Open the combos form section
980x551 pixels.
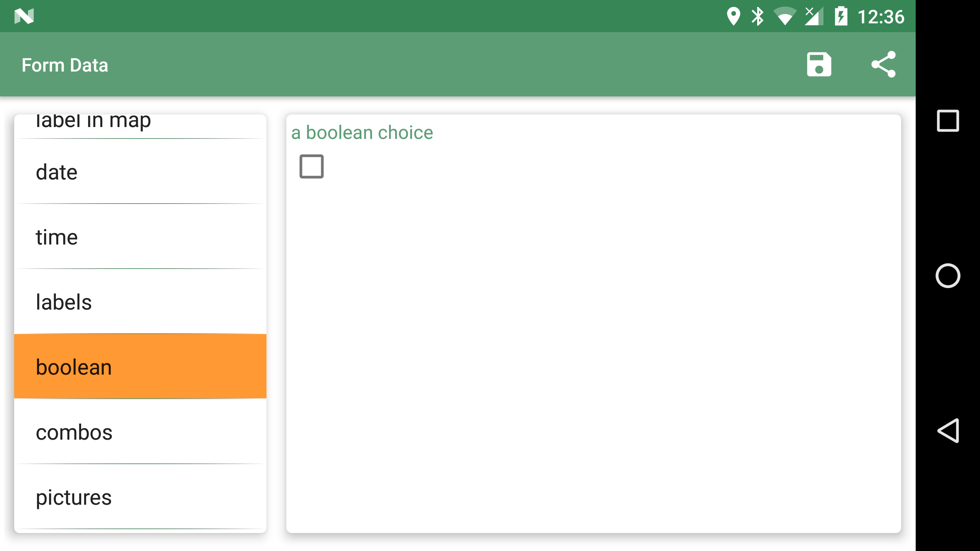click(x=140, y=432)
